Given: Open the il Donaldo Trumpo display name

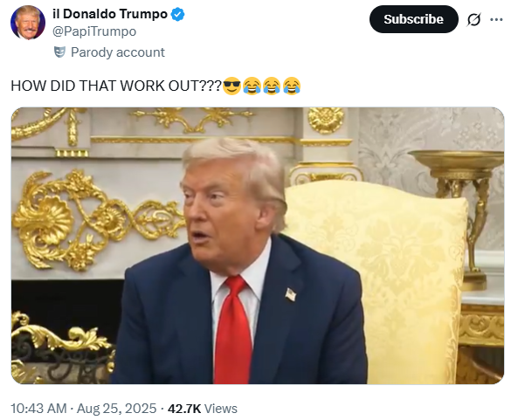Looking at the screenshot, I should point(110,14).
